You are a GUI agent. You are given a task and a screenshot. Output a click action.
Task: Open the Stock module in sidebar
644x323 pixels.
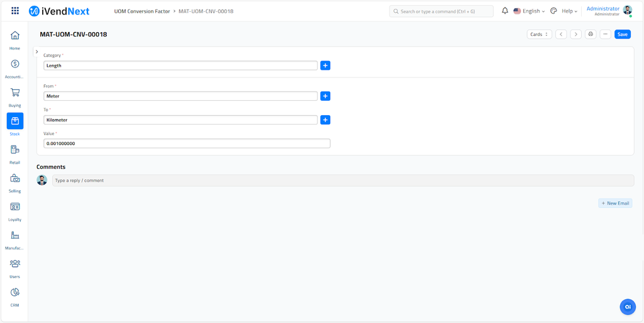(15, 121)
